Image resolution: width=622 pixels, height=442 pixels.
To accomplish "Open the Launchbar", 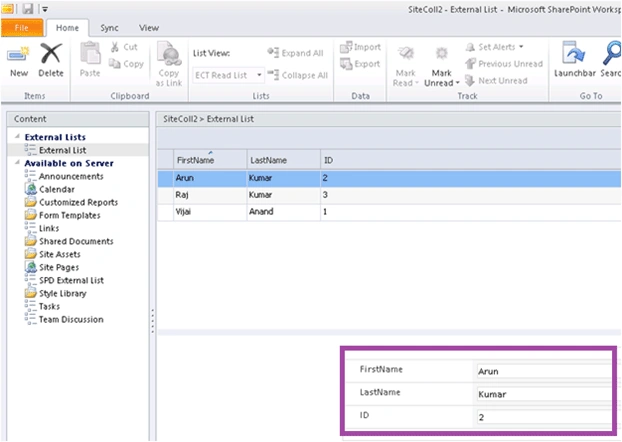I will pos(574,60).
